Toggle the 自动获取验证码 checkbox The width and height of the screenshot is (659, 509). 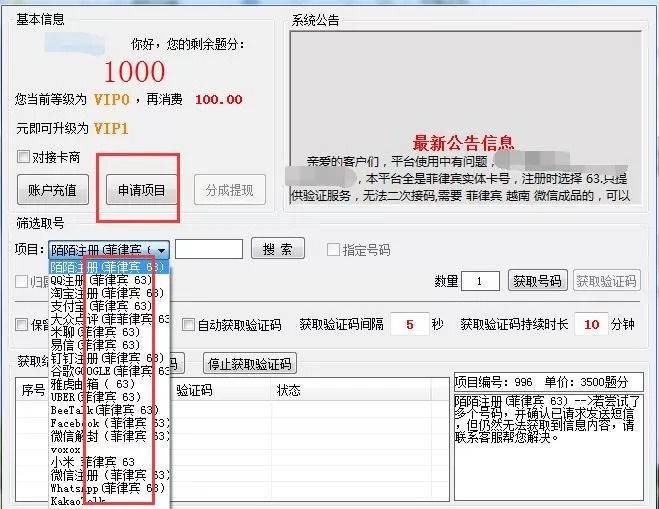pyautogui.click(x=188, y=324)
